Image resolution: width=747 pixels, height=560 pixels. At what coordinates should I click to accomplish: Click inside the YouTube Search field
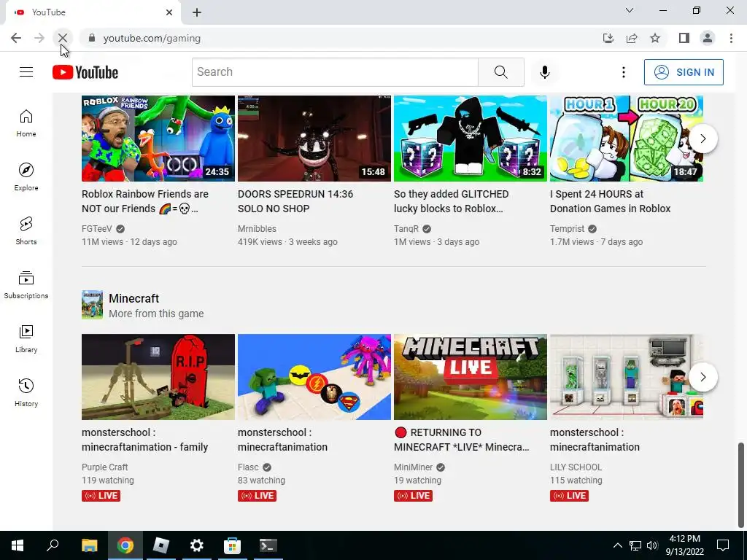tap(335, 72)
